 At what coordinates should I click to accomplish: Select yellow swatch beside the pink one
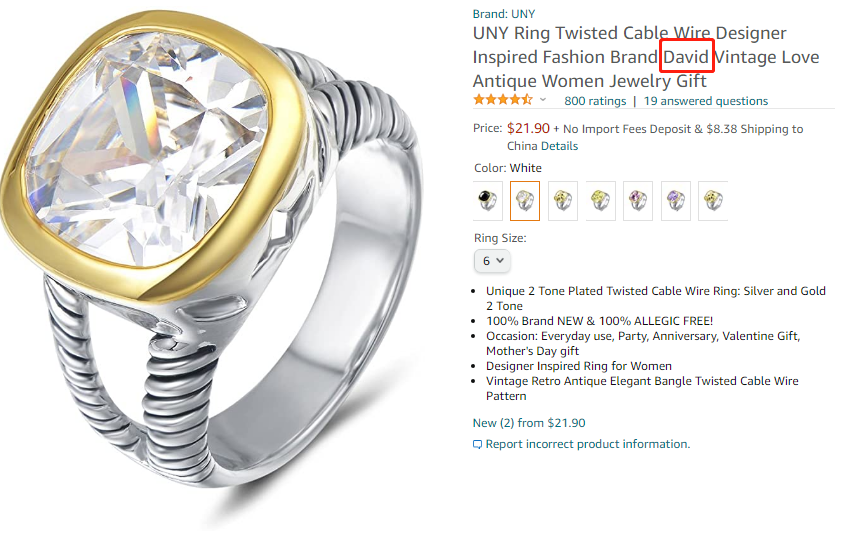(x=601, y=201)
